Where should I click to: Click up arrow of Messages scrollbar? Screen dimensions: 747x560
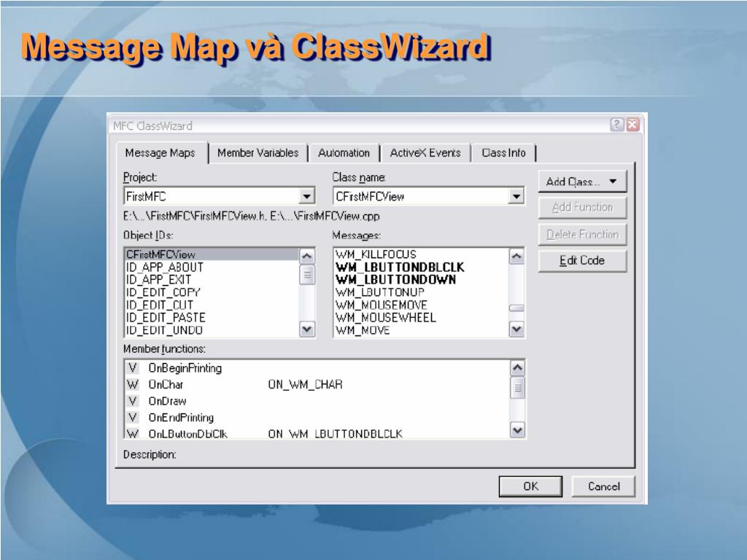516,256
